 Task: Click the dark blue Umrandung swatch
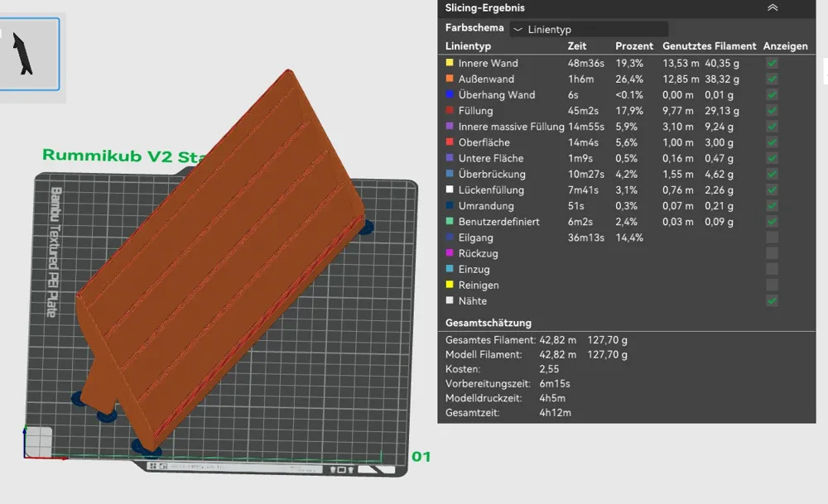(x=450, y=204)
